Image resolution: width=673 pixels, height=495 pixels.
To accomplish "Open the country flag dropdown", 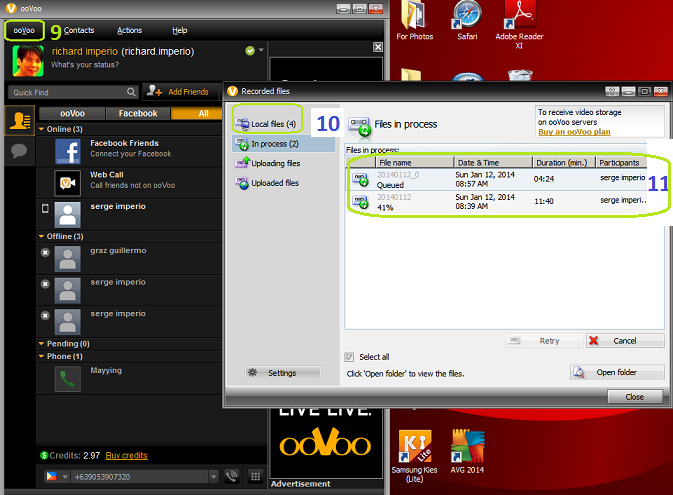I will pos(65,477).
